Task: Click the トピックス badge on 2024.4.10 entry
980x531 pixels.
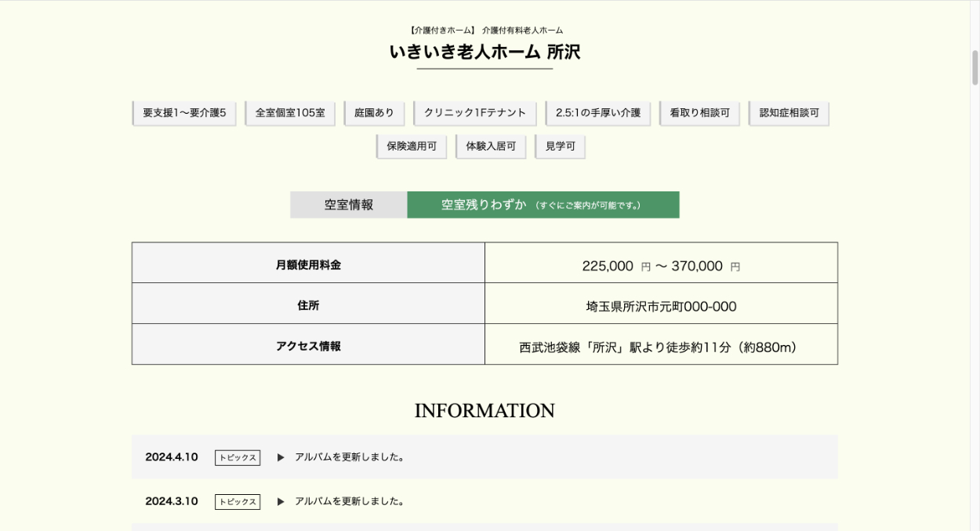Action: 238,458
